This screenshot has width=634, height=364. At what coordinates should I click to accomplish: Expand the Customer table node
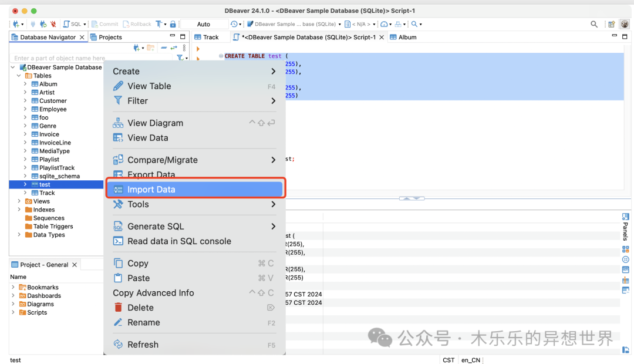(25, 101)
